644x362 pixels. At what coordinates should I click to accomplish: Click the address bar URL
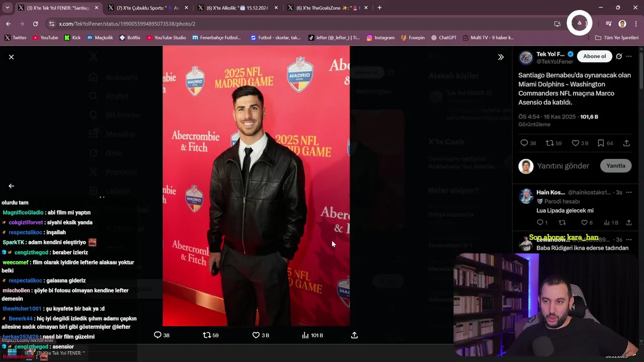click(x=127, y=24)
